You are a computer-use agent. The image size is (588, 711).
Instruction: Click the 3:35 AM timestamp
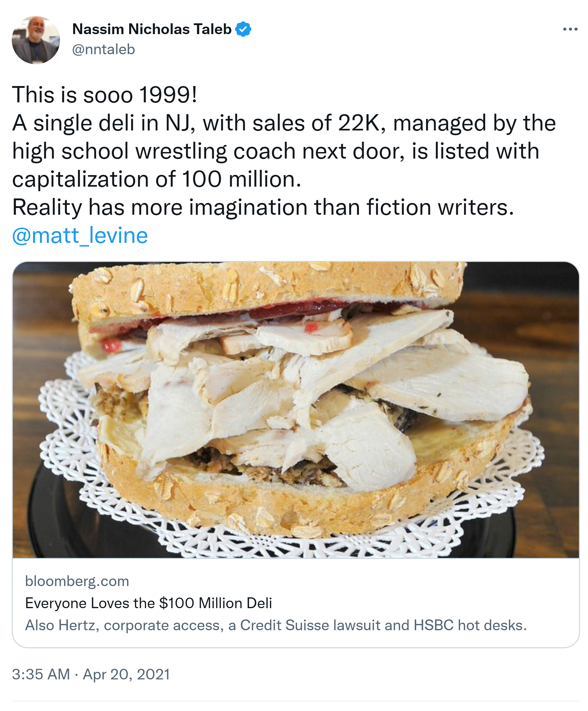(x=41, y=674)
